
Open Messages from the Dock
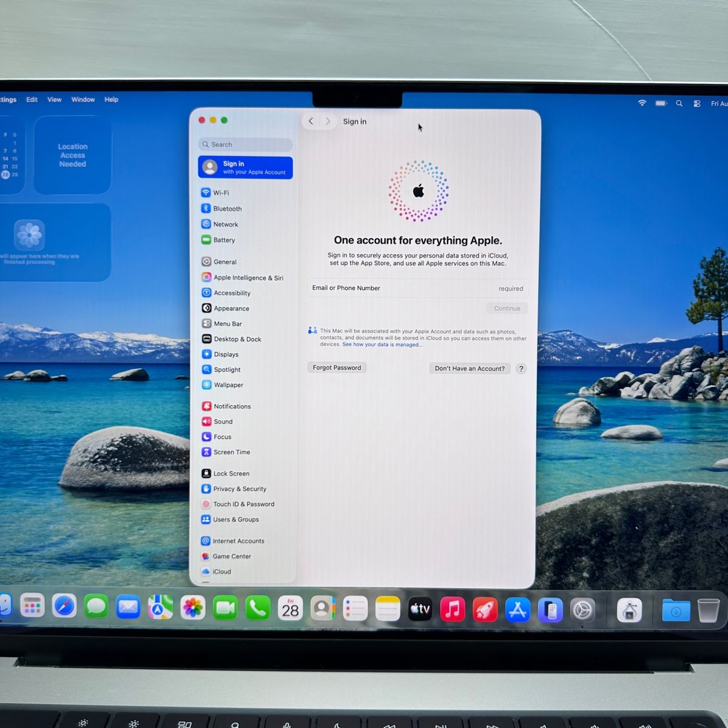(96, 606)
